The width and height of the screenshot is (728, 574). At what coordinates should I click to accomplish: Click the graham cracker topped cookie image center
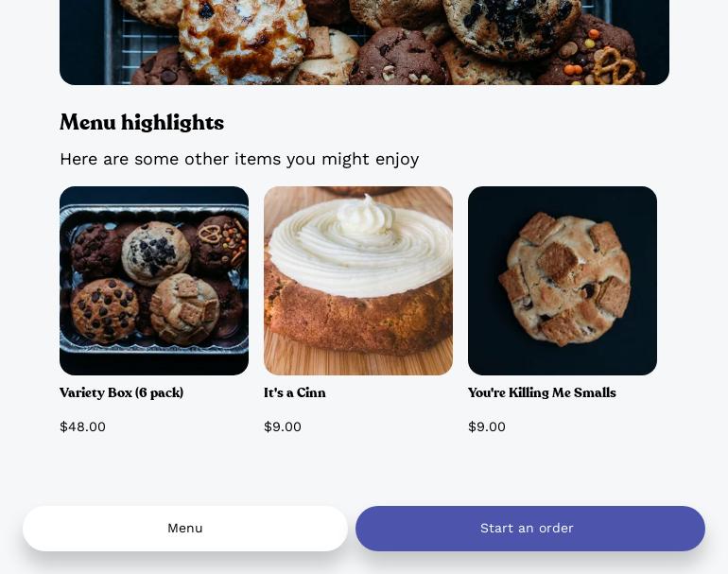[x=564, y=279]
